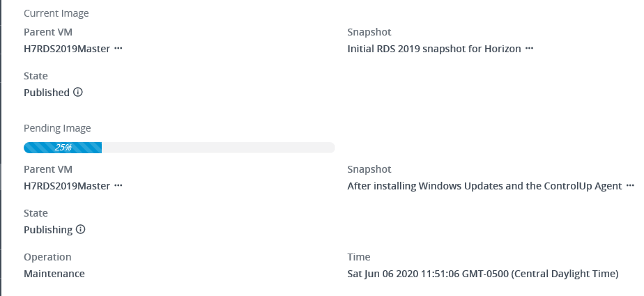Click H7RDS2019Master under Pending Image
The width and height of the screenshot is (644, 296).
coord(67,186)
